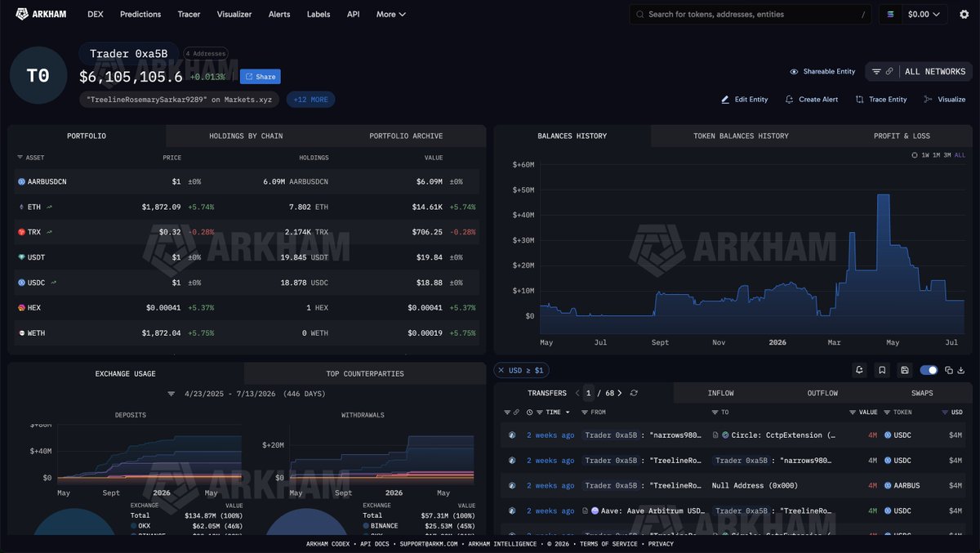Click the clock icon in Time column header

click(x=530, y=413)
